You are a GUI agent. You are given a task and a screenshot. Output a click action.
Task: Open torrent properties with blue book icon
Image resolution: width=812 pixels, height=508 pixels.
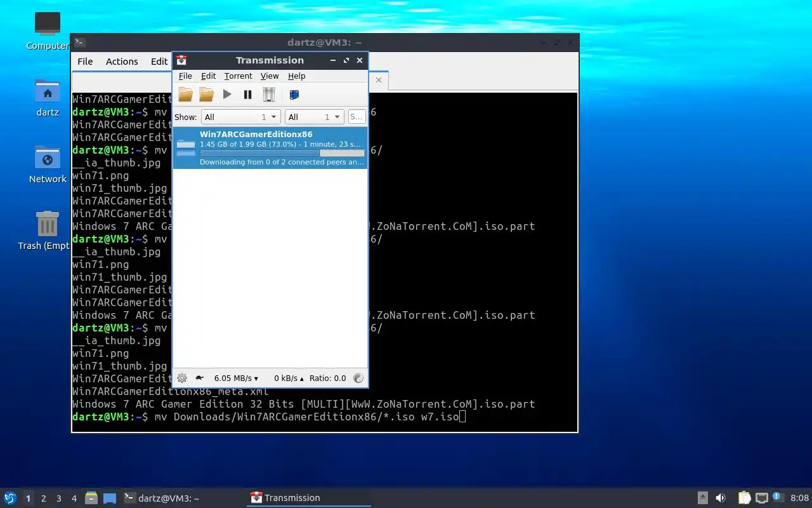294,95
